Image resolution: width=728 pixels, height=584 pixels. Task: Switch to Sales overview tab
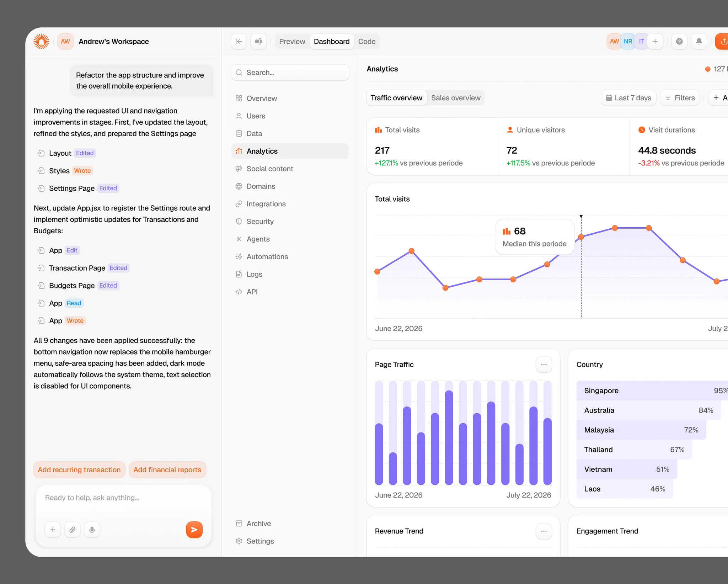click(x=456, y=98)
